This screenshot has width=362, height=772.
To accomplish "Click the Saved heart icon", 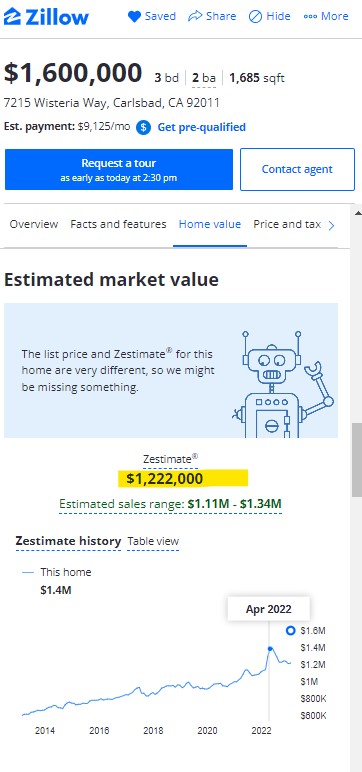I will pos(134,16).
